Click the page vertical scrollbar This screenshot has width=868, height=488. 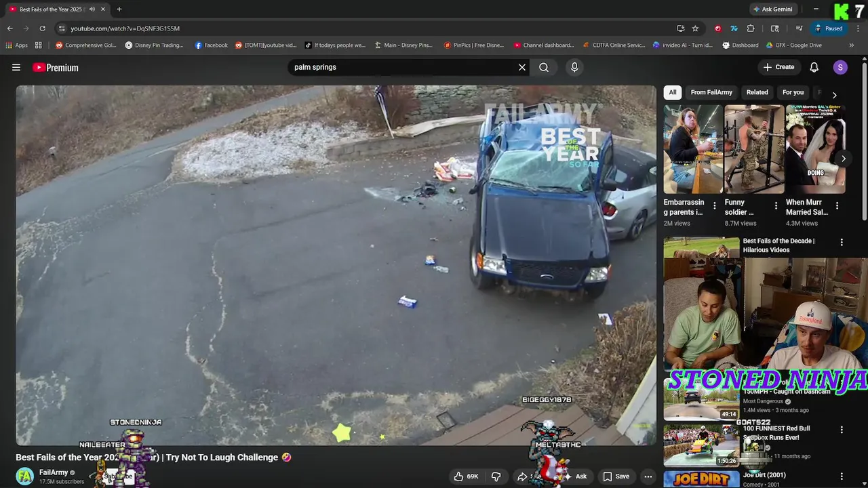[x=865, y=142]
